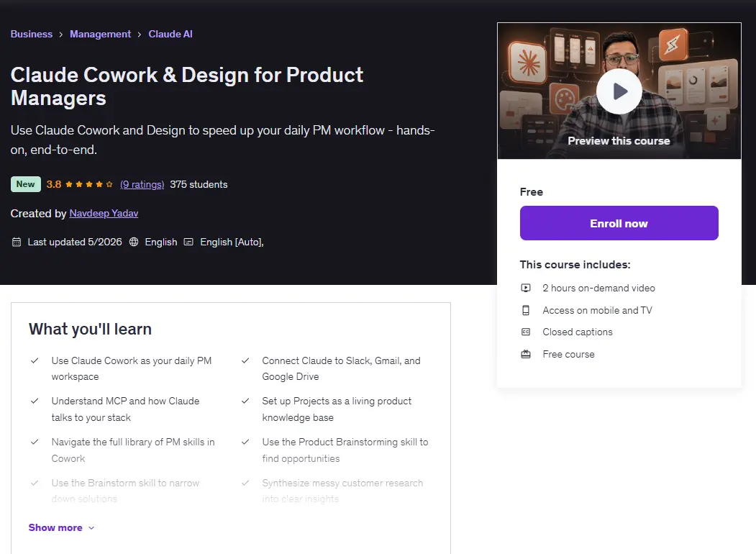Click the video icon beside 2 hours on-demand
The height and width of the screenshot is (554, 756).
(x=526, y=288)
